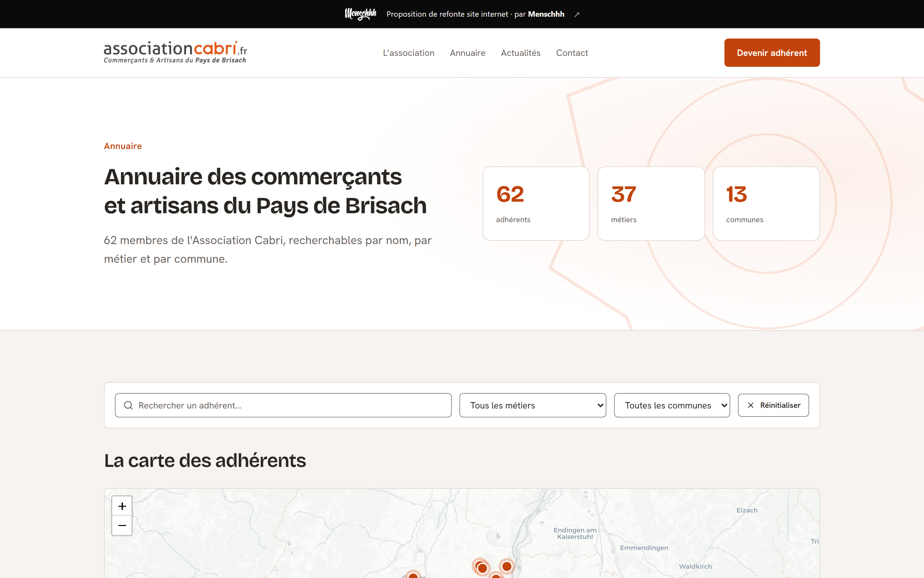Click the search magnifier icon
924x578 pixels.
128,405
